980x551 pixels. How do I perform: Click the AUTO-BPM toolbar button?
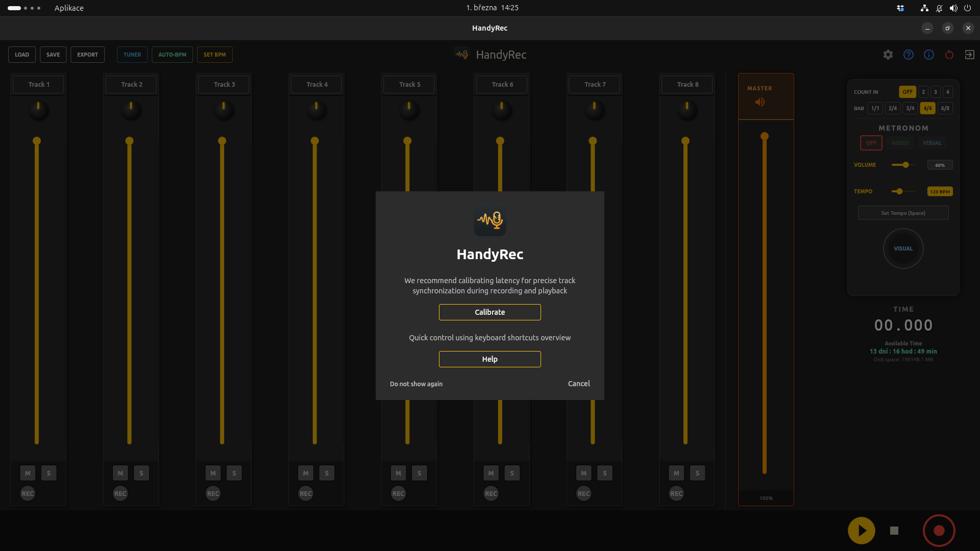172,55
